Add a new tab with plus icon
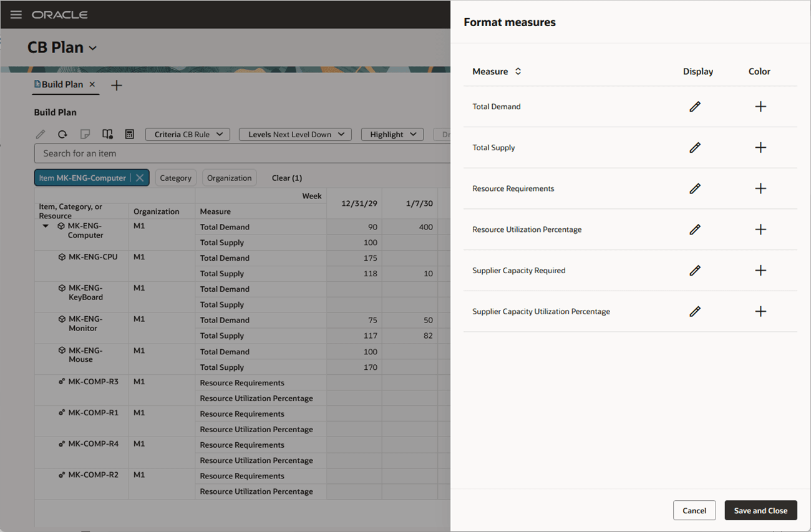The image size is (811, 532). point(117,85)
